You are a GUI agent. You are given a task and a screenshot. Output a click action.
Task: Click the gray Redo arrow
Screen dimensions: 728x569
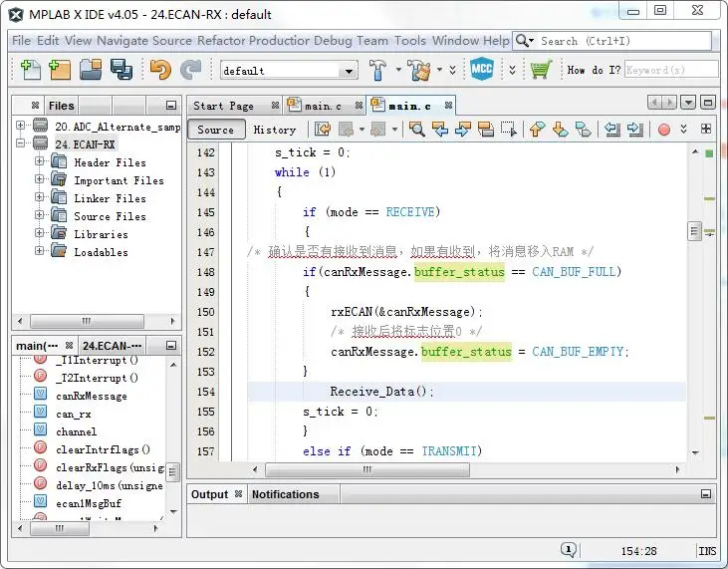point(191,70)
